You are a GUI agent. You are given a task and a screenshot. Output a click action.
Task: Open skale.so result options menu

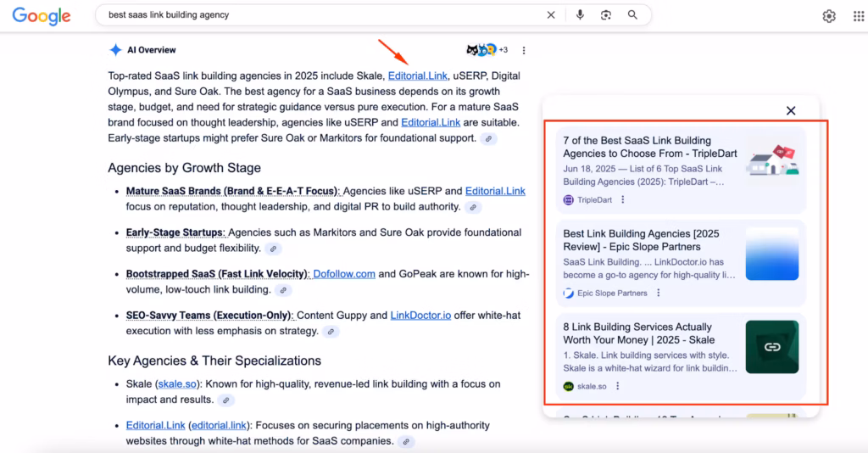pos(618,387)
